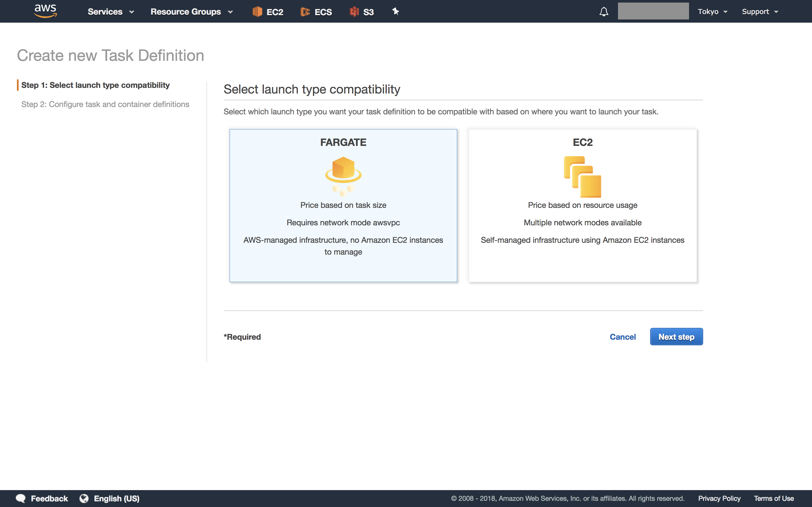
Task: Expand the Services dropdown menu
Action: pos(111,12)
